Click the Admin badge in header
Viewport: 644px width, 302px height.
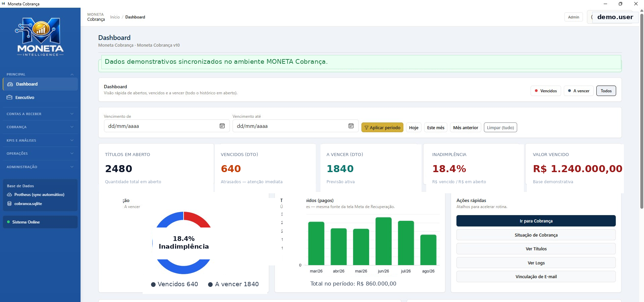point(574,17)
